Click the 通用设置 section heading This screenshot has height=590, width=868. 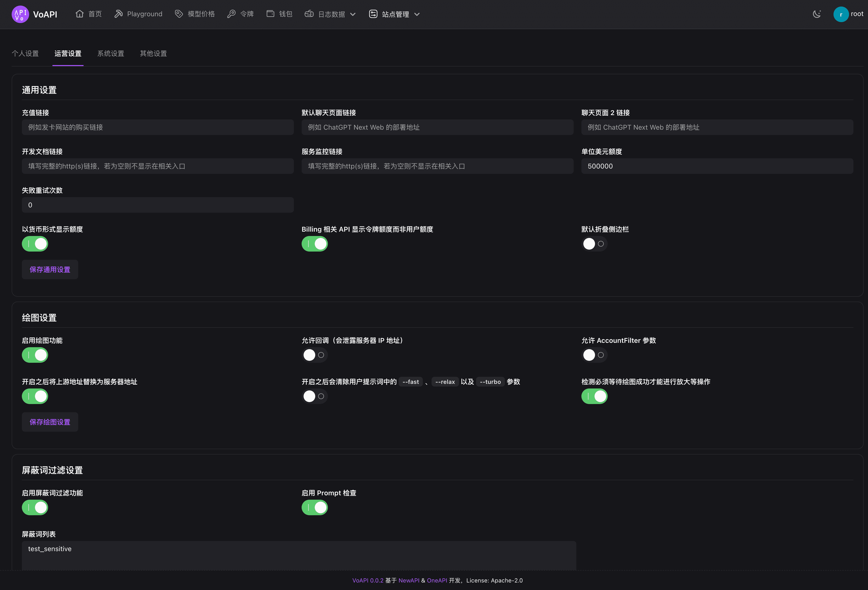tap(39, 90)
